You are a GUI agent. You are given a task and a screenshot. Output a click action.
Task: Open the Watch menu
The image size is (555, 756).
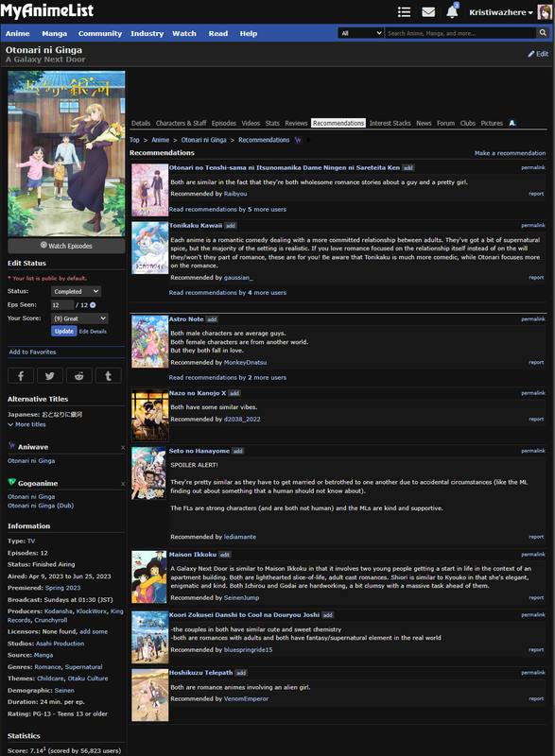(184, 33)
